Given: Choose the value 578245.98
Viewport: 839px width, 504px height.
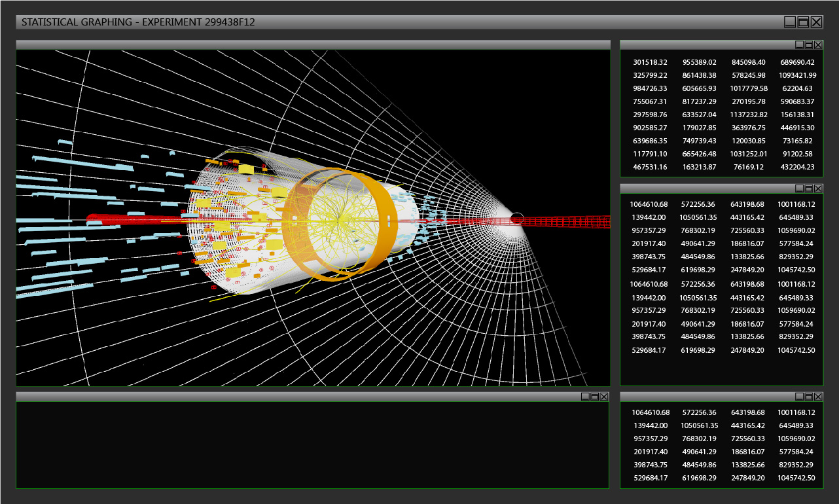Looking at the screenshot, I should [x=749, y=75].
